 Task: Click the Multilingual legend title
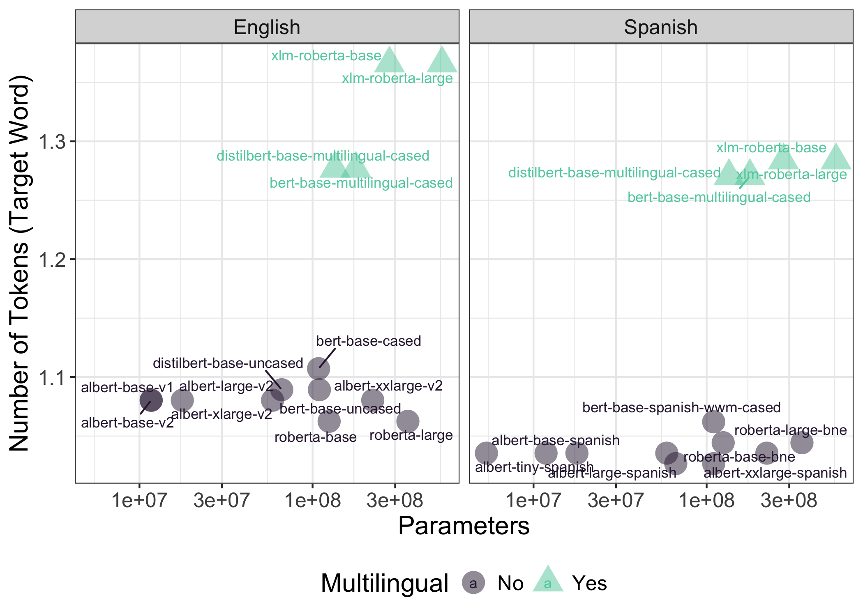[384, 583]
